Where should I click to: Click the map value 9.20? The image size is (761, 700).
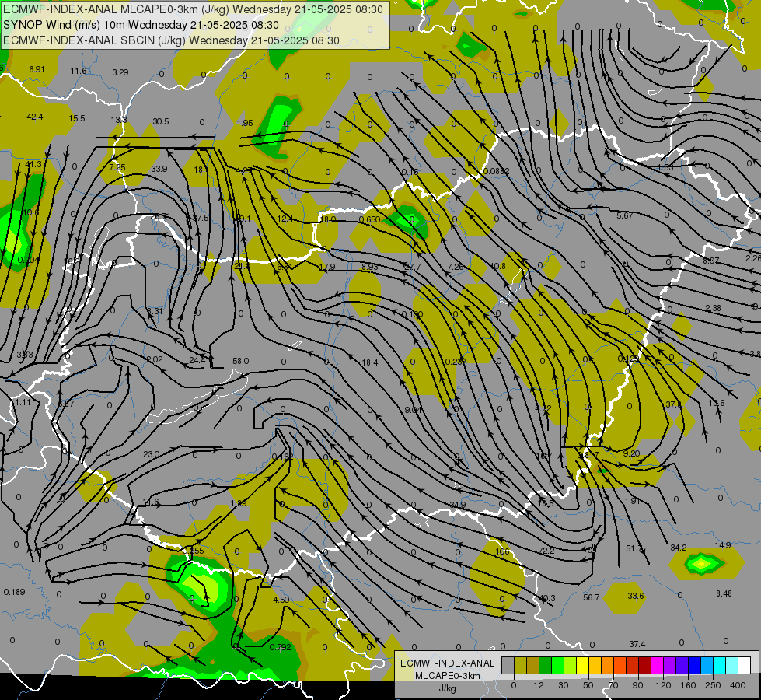click(x=631, y=453)
